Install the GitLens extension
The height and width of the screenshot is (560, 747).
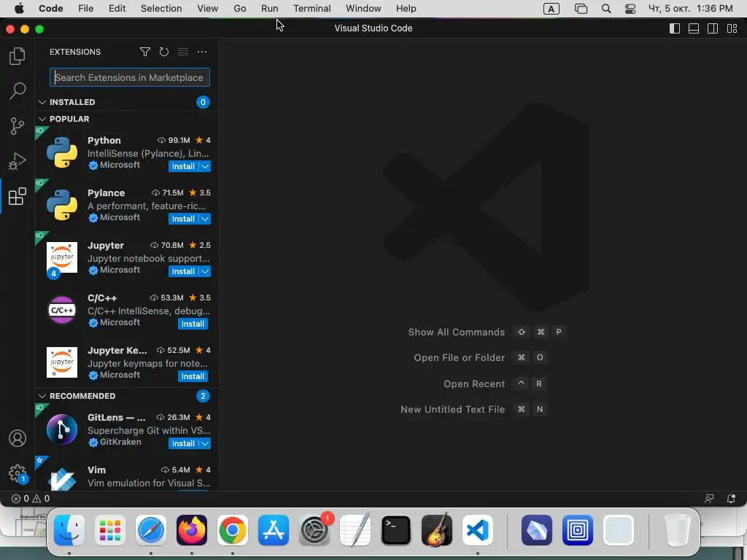[x=183, y=443]
